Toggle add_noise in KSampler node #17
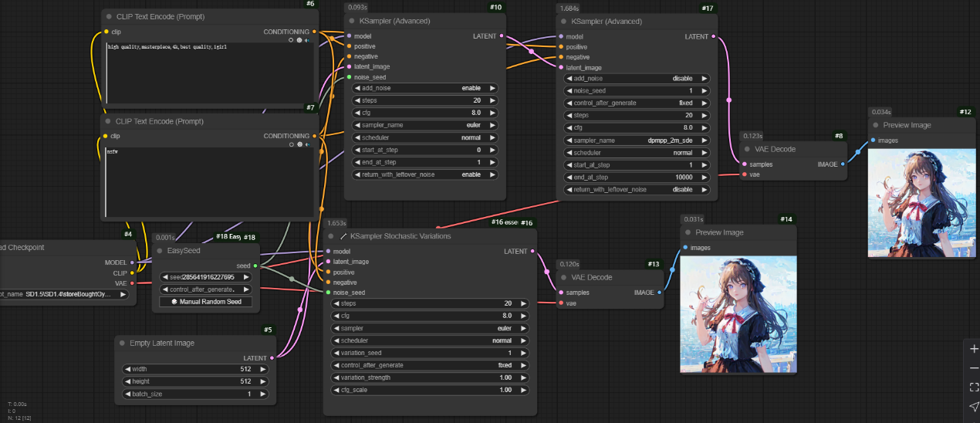Screen dimensions: 980x423 pyautogui.click(x=637, y=79)
